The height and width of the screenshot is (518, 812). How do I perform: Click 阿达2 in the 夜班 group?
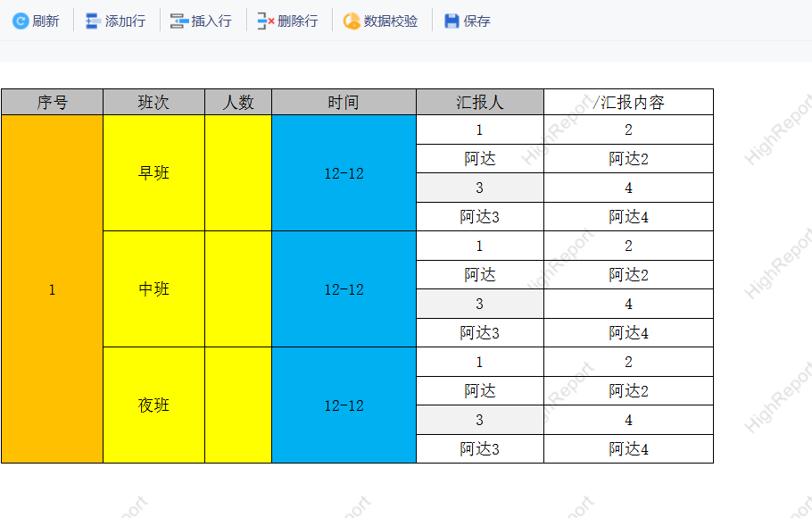click(629, 391)
